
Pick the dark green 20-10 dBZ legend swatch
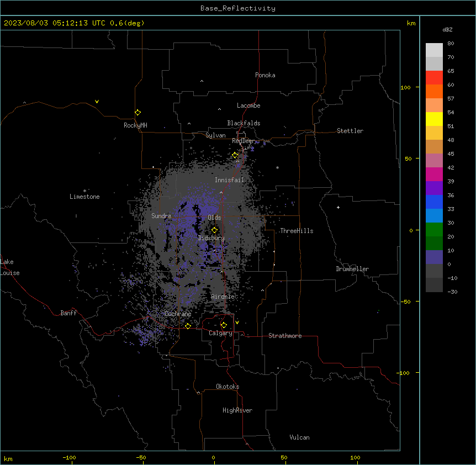click(x=434, y=244)
